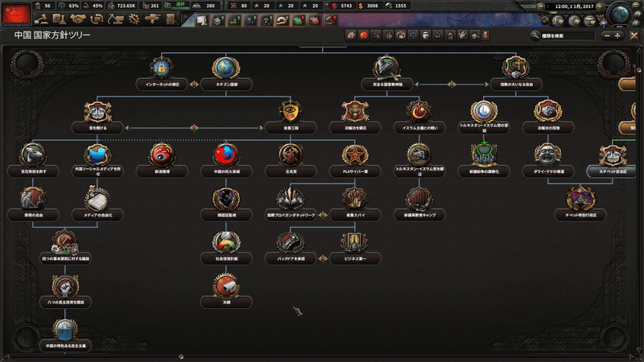Viewport: 644px width, 362px height.
Task: Select the 中国の防火長城 focus
Action: (226, 161)
